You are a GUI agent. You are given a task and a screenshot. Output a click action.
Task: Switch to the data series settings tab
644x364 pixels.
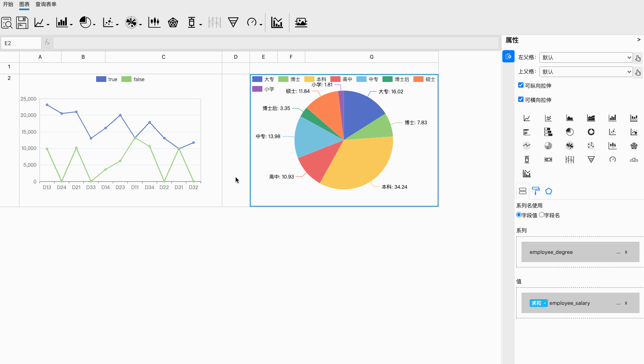point(523,191)
